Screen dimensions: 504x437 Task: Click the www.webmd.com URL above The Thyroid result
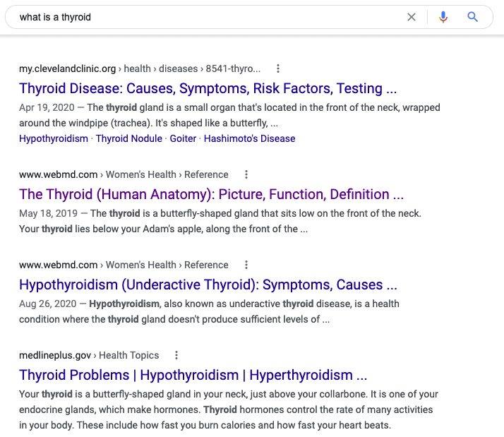coord(124,174)
